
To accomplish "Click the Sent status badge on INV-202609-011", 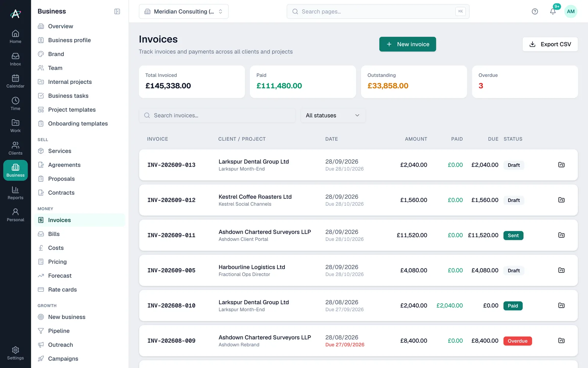I will pyautogui.click(x=513, y=236).
